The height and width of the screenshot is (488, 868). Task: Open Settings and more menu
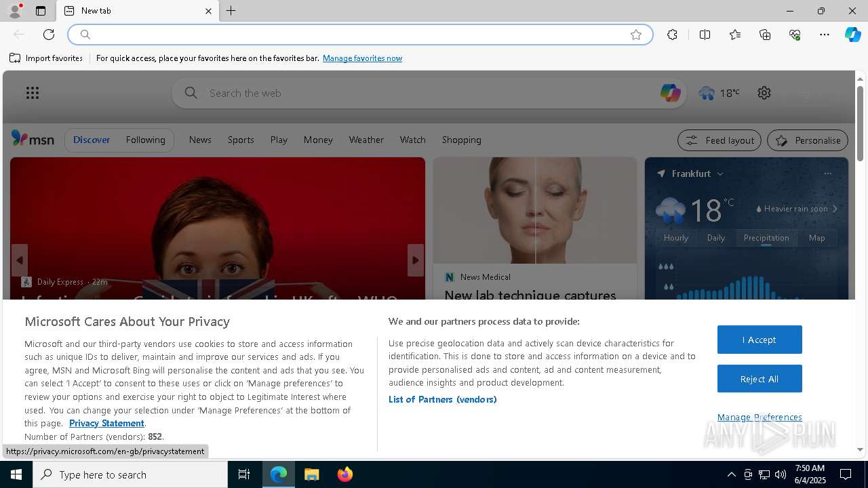[x=825, y=35]
